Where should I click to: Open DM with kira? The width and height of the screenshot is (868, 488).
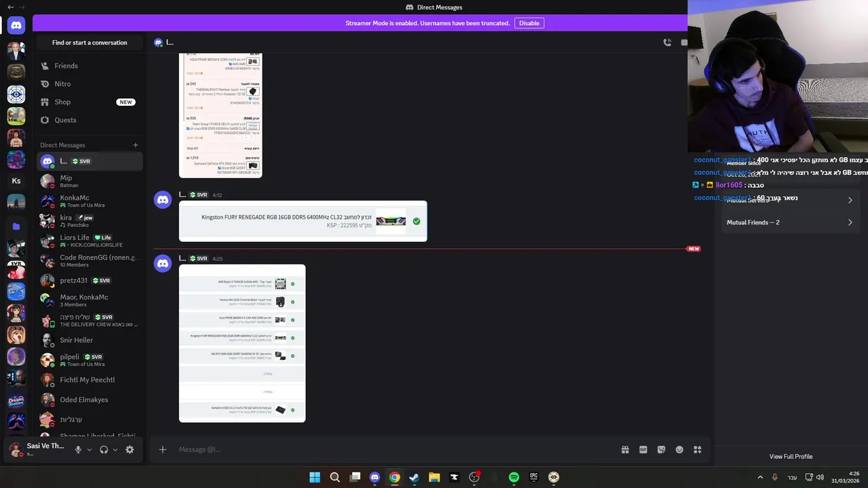90,221
